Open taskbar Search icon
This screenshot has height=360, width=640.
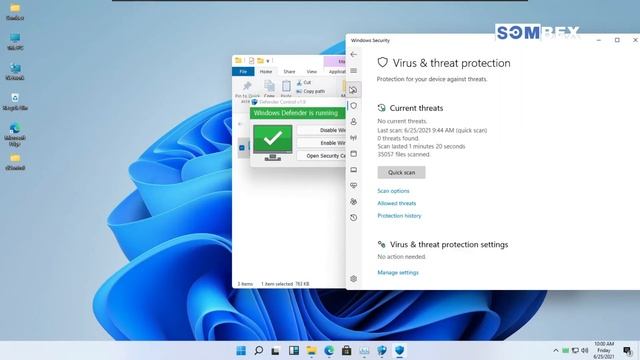[258, 350]
